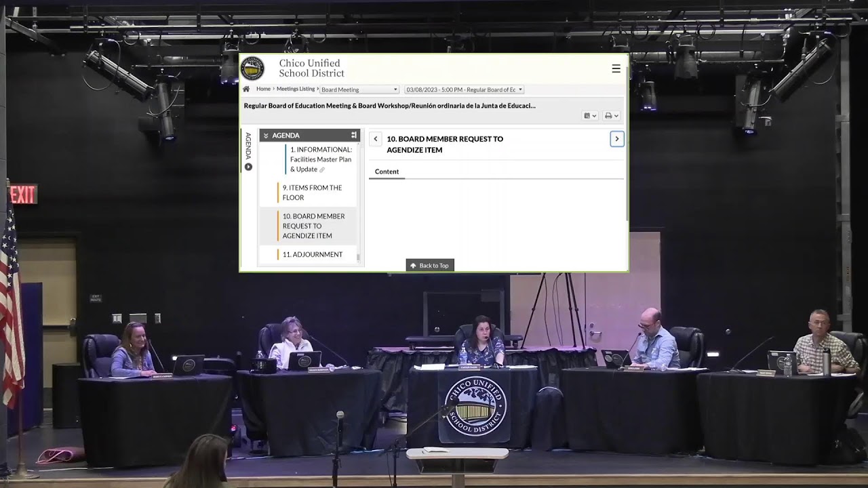Screen dimensions: 868x488
Task: Go to the previous agenda item
Action: [376, 139]
